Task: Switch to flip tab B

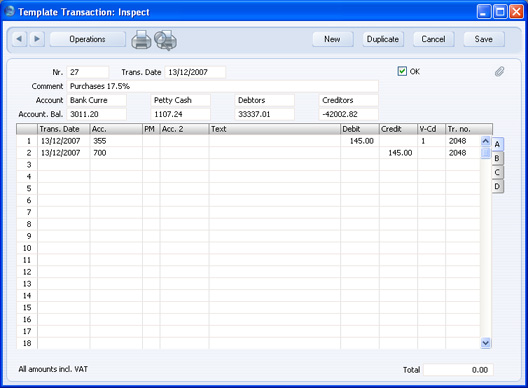Action: pyautogui.click(x=497, y=158)
